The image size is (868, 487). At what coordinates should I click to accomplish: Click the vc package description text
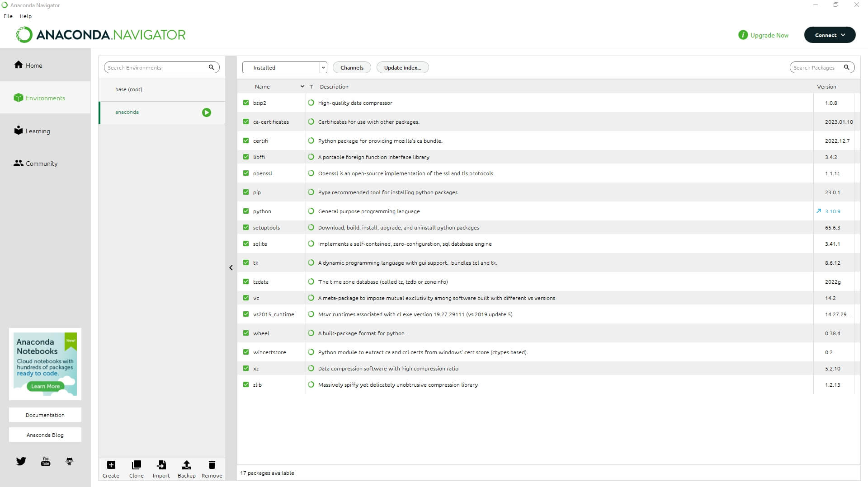437,298
